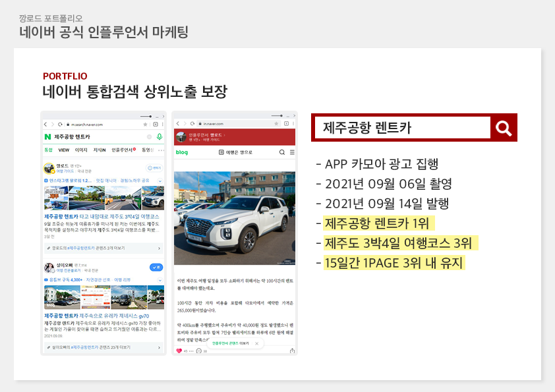The height and width of the screenshot is (392, 555).
Task: Expand the 유튜브 구독 4,300+ info chevron
Action: pos(160,280)
